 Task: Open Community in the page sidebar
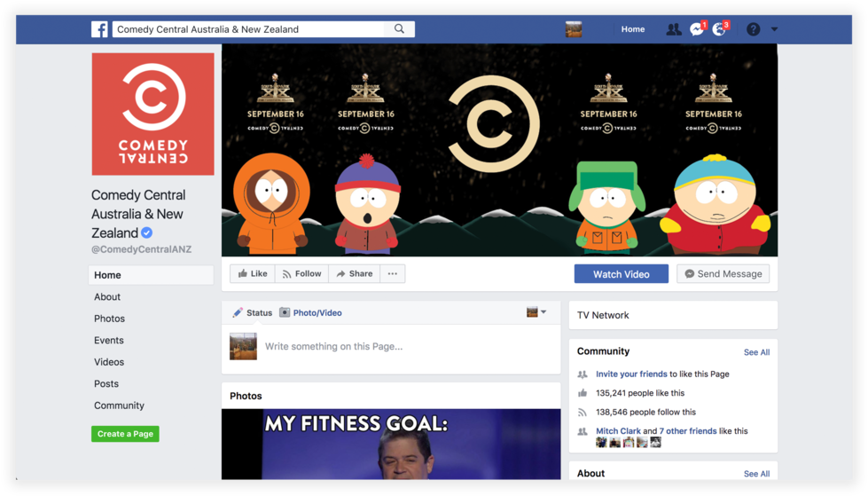(x=119, y=405)
